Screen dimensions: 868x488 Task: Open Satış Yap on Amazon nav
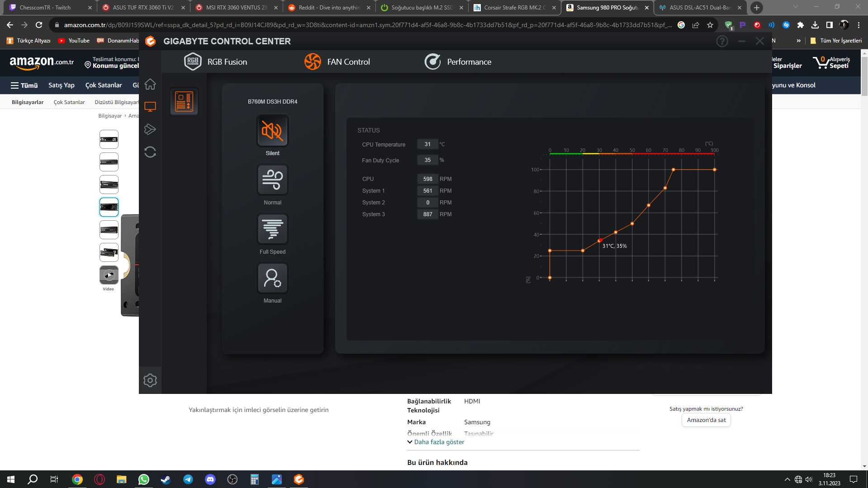point(62,85)
